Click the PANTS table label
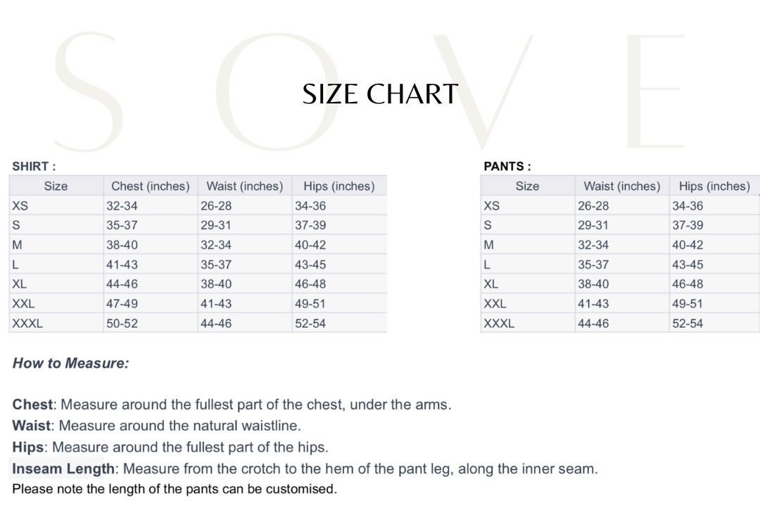This screenshot has height=532, width=760. pyautogui.click(x=507, y=167)
